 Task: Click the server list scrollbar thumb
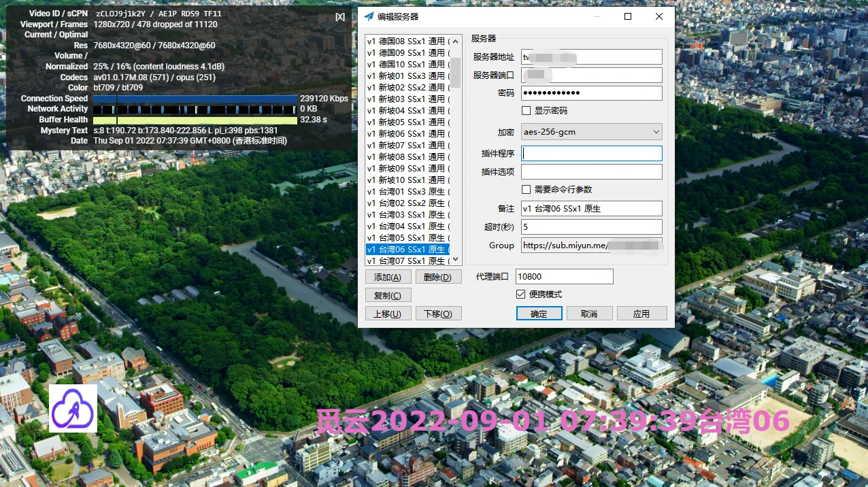(456, 71)
